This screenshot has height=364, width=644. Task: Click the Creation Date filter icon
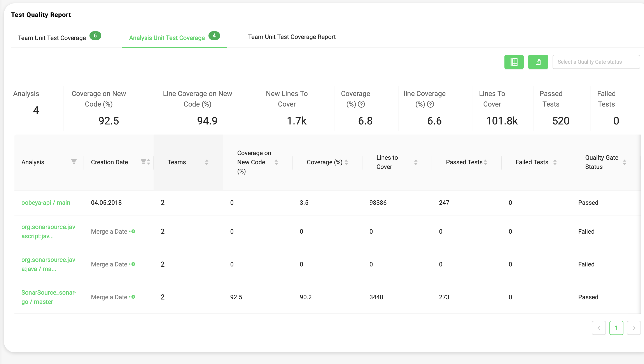(x=143, y=162)
